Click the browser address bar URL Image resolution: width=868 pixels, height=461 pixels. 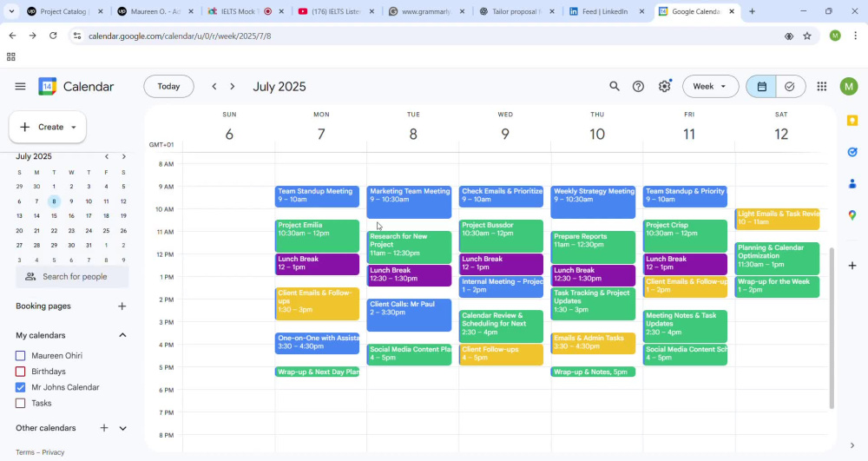[x=180, y=36]
